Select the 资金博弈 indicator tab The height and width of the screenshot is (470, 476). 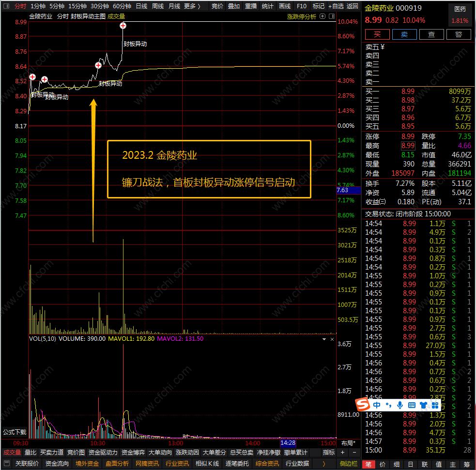point(133,453)
